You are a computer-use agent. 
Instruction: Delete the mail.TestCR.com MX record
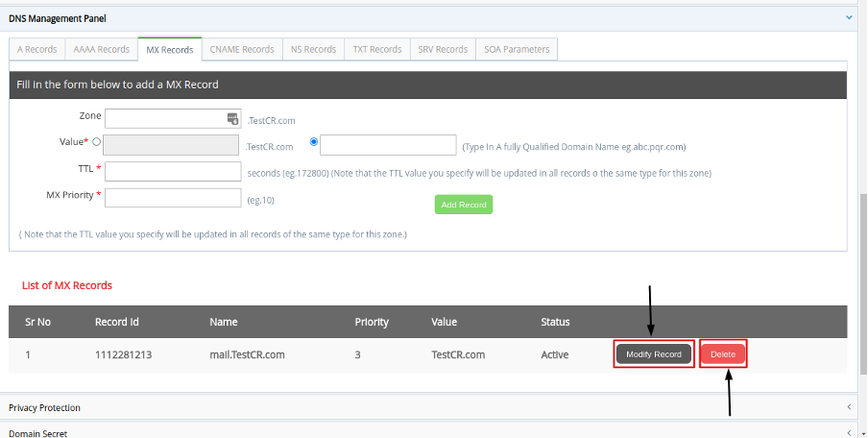(x=723, y=354)
